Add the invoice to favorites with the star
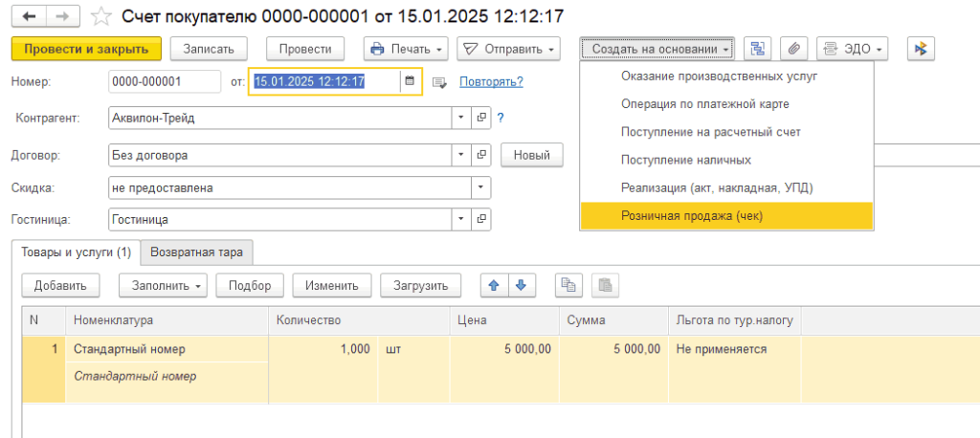980x438 pixels. pyautogui.click(x=100, y=16)
